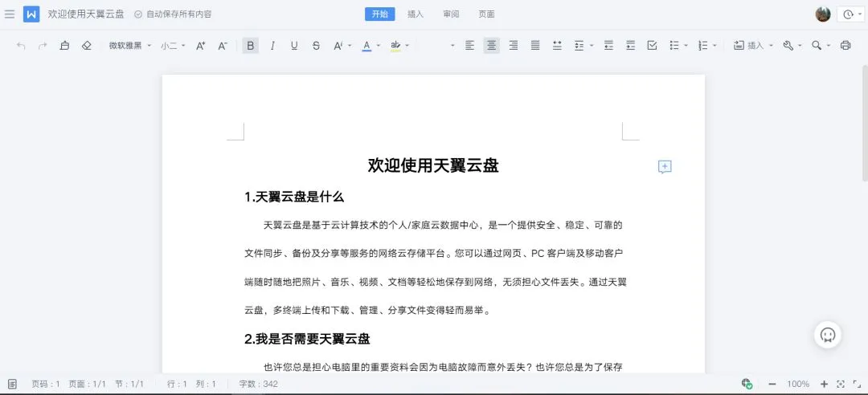Viewport: 868px width, 395px height.
Task: Click the blue W document logo
Action: tap(31, 14)
